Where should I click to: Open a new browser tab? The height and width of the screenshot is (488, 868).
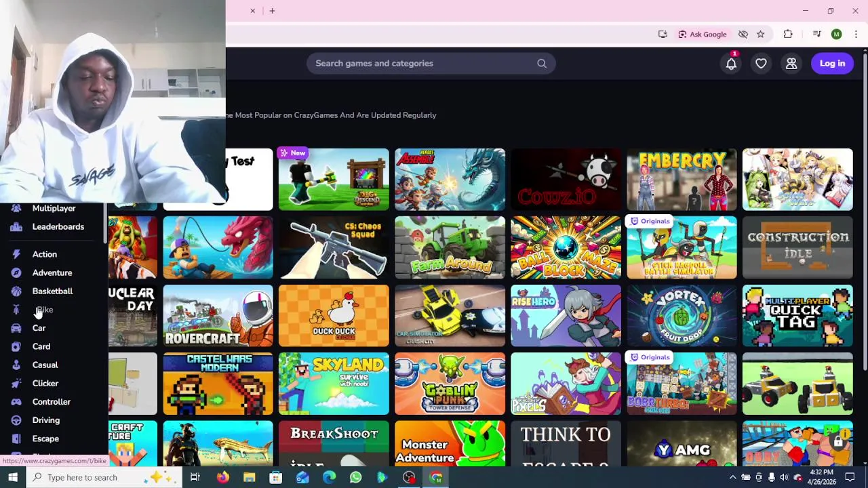tap(272, 11)
